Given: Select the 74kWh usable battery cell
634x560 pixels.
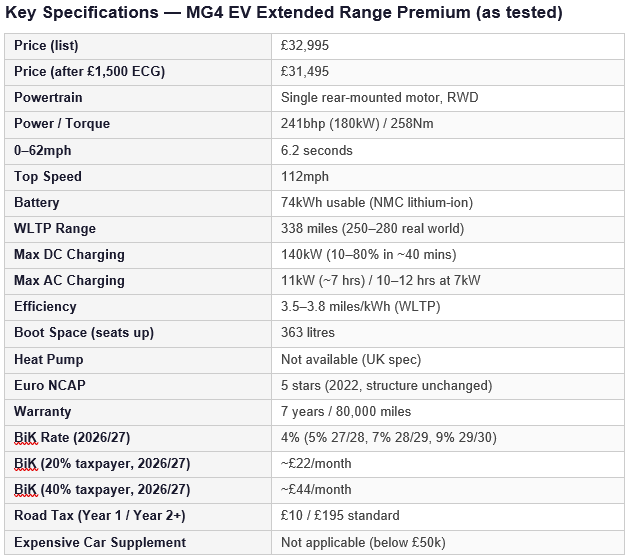Looking at the screenshot, I should (x=448, y=203).
